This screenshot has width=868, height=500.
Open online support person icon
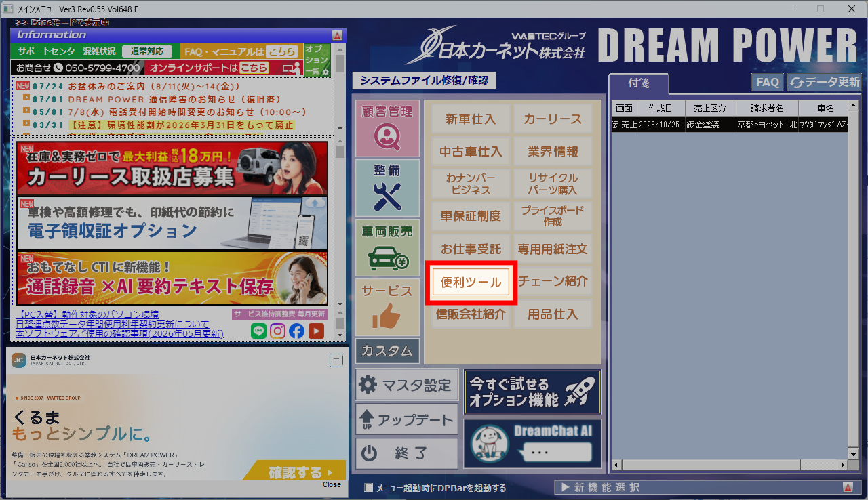(291, 68)
